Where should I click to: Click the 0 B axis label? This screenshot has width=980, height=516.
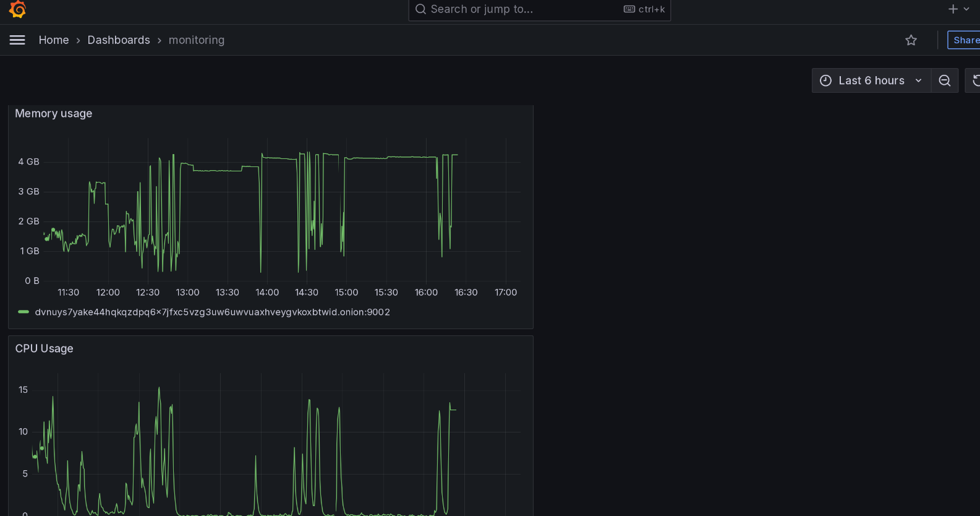click(32, 281)
